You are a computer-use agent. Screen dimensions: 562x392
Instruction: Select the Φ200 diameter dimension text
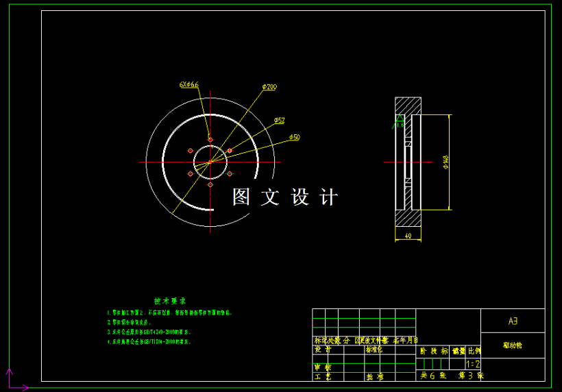pos(269,87)
